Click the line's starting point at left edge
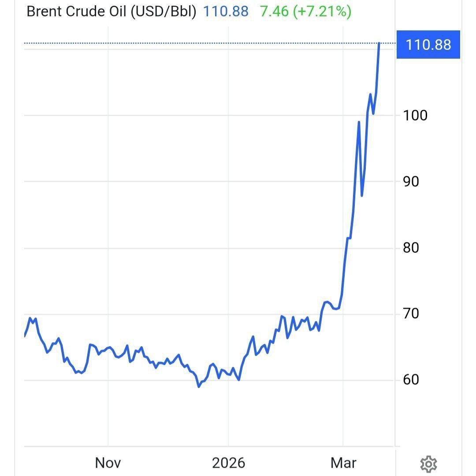The width and height of the screenshot is (476, 476). pyautogui.click(x=25, y=336)
